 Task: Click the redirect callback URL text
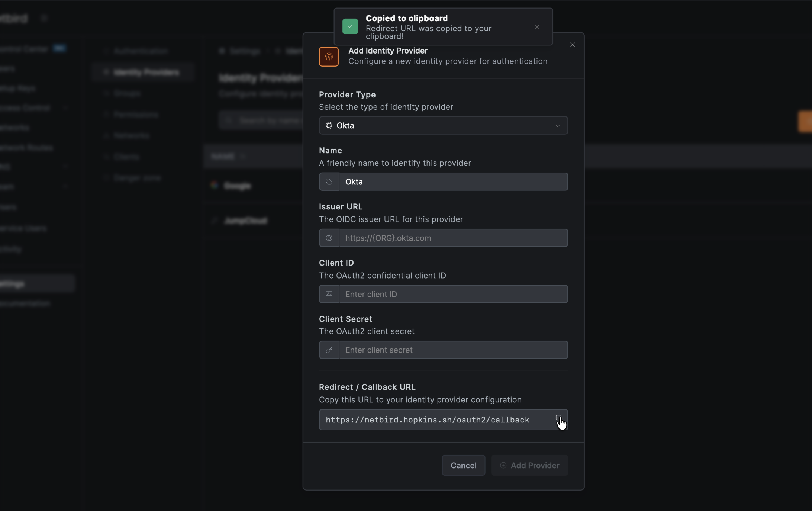pos(428,420)
